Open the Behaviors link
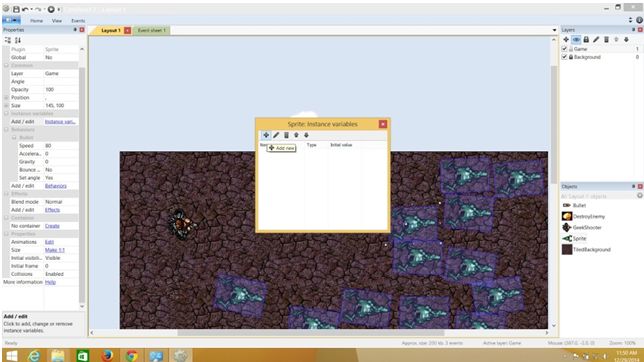Image resolution: width=644 pixels, height=362 pixels. [55, 186]
